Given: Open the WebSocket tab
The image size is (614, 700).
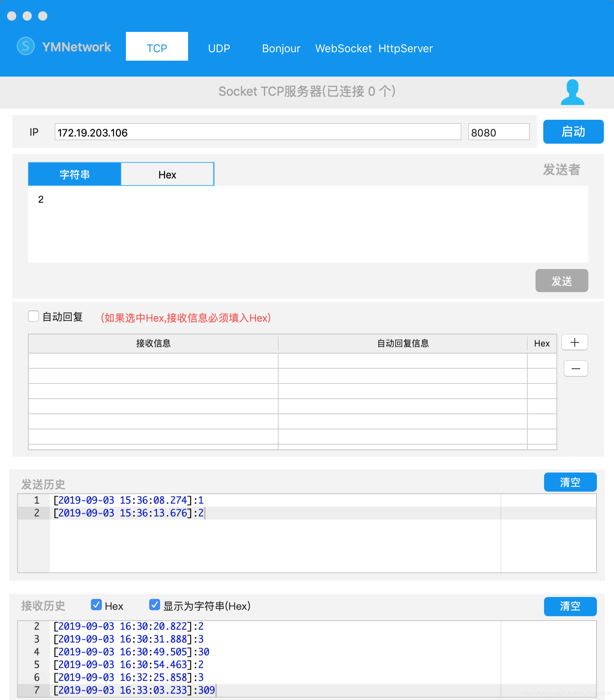Looking at the screenshot, I should 344,48.
